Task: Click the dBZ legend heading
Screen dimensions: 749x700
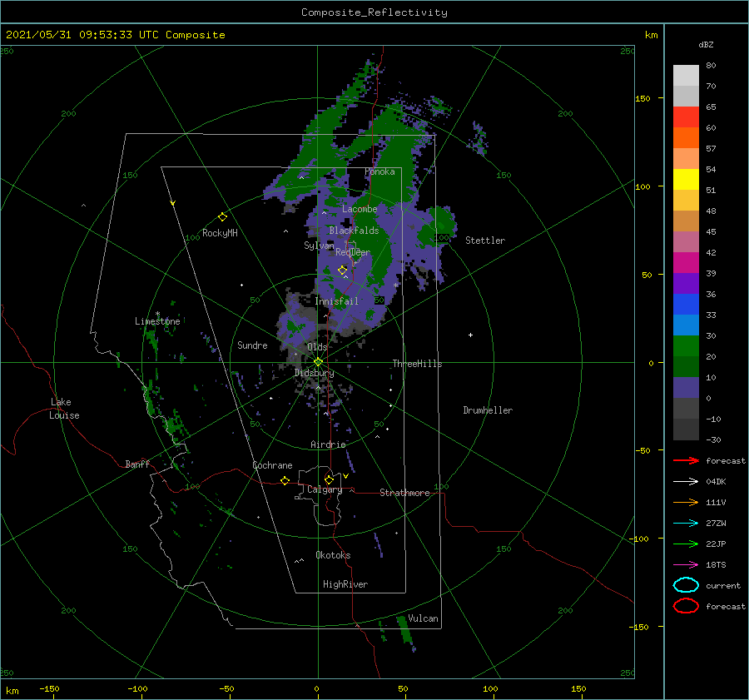Action: (x=706, y=44)
